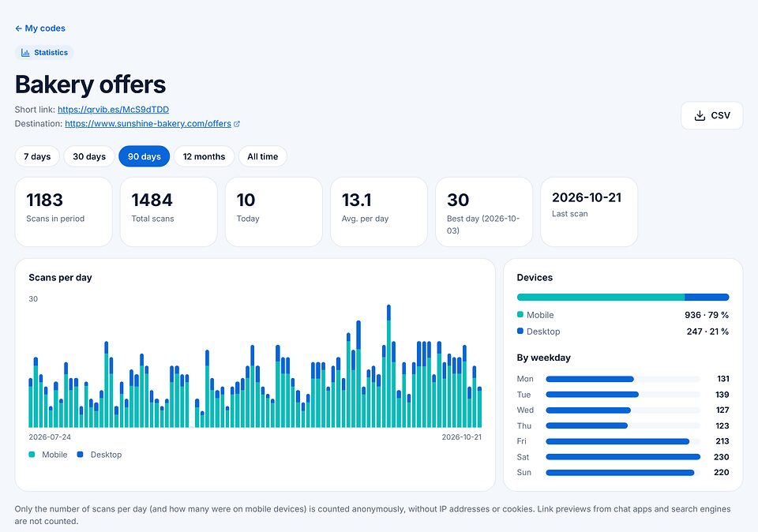Image resolution: width=758 pixels, height=532 pixels.
Task: Click the Sun weekday bar
Action: (623, 473)
